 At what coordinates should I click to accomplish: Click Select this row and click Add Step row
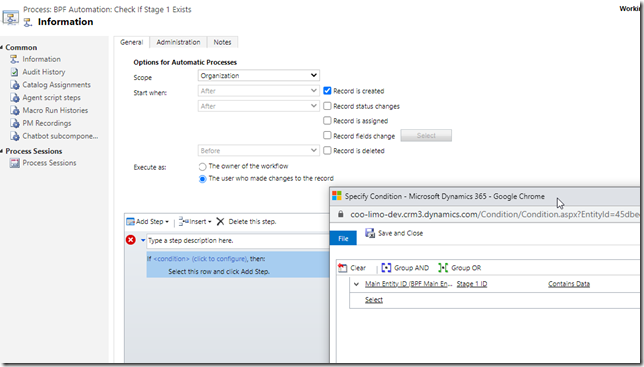pyautogui.click(x=219, y=272)
